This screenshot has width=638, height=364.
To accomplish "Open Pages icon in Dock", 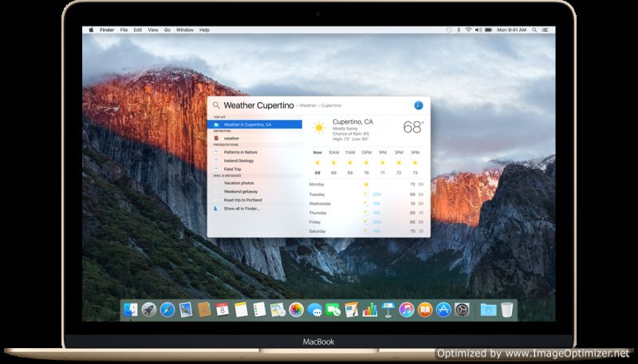I will pyautogui.click(x=351, y=310).
